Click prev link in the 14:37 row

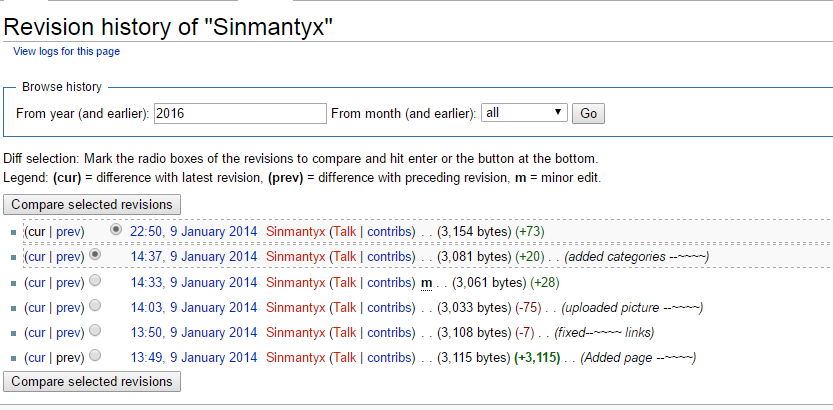[68, 257]
